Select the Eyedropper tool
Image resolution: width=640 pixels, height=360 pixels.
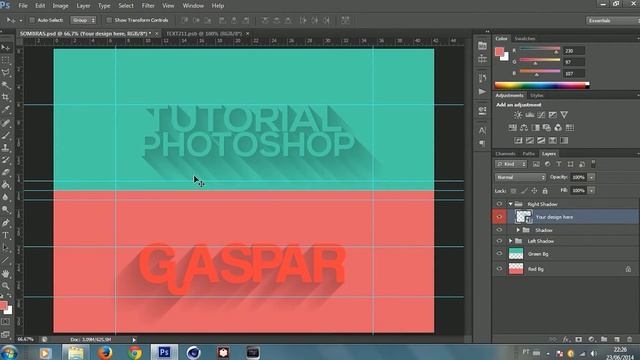point(5,109)
